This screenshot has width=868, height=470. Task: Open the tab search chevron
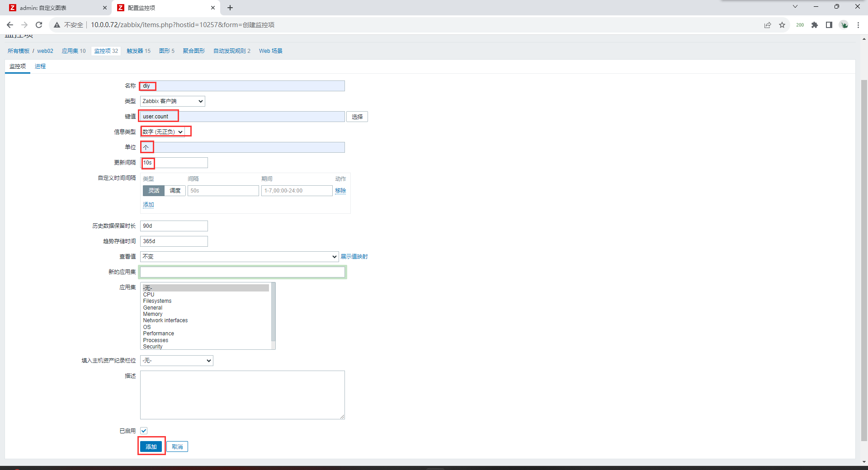[795, 6]
